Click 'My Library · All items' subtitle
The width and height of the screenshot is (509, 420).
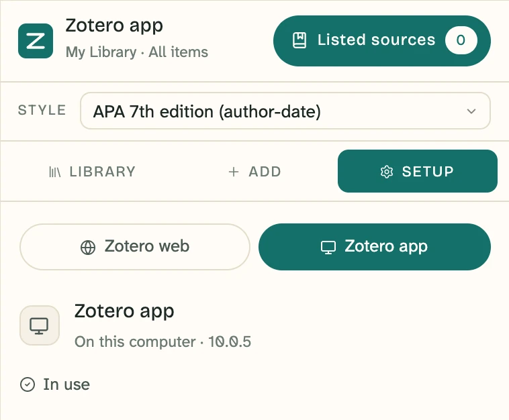tap(137, 52)
